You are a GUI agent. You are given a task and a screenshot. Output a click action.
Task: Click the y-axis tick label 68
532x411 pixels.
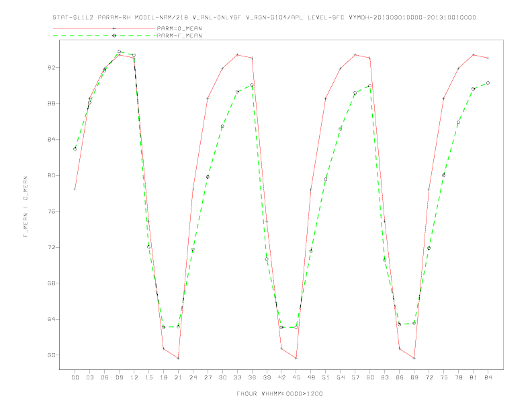(x=51, y=283)
